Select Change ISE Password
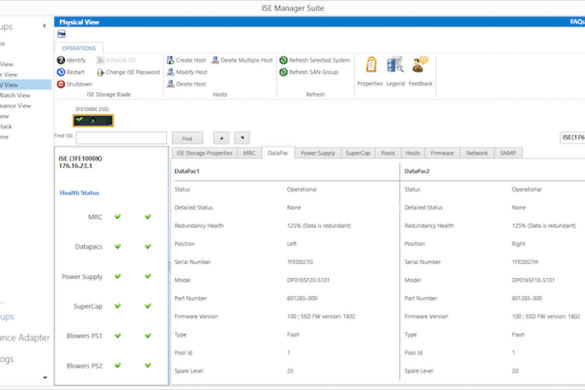585x390 pixels. click(x=128, y=72)
